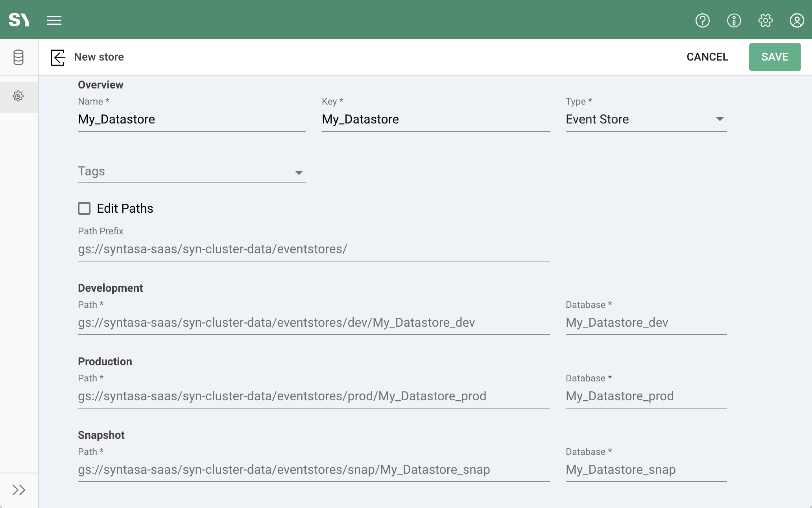Image resolution: width=812 pixels, height=508 pixels.
Task: Select the sidebar settings gear icon
Action: click(18, 96)
